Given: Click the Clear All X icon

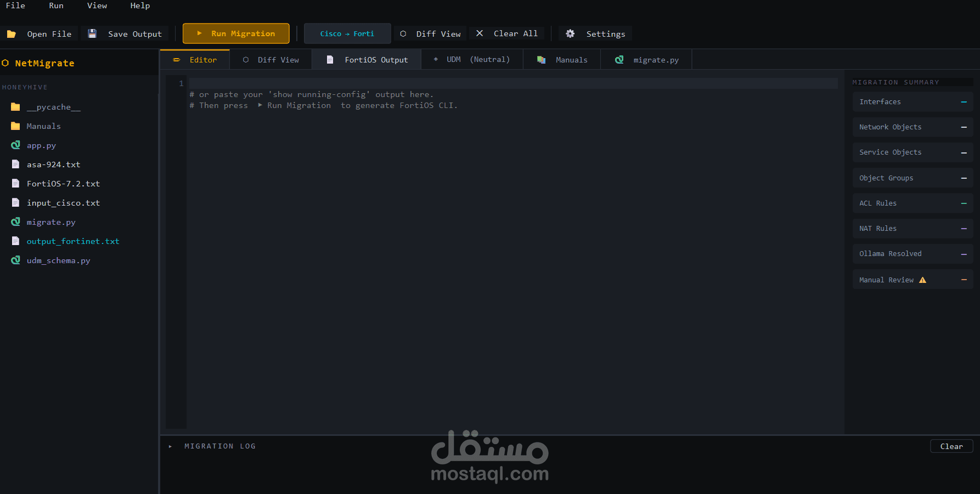Looking at the screenshot, I should [480, 33].
